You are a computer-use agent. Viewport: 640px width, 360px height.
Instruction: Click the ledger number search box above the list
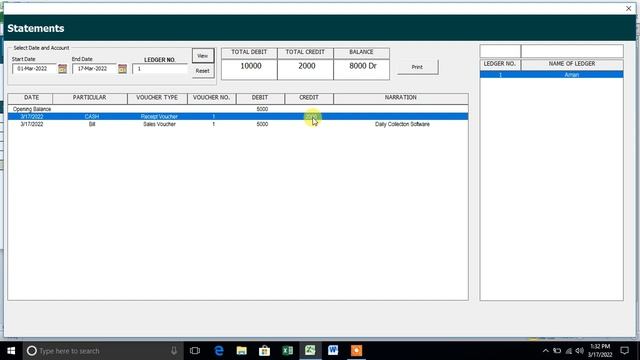click(500, 51)
